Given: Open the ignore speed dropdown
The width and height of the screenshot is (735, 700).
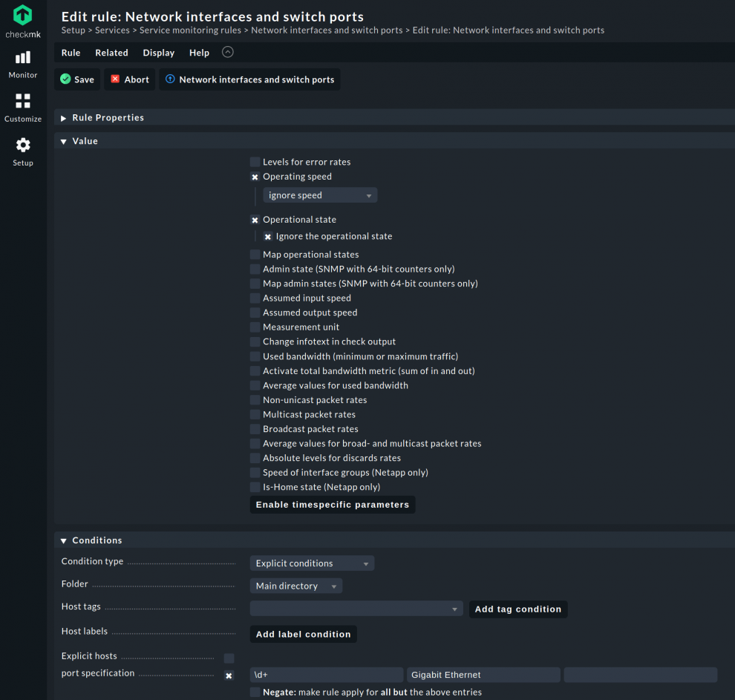Looking at the screenshot, I should (319, 194).
